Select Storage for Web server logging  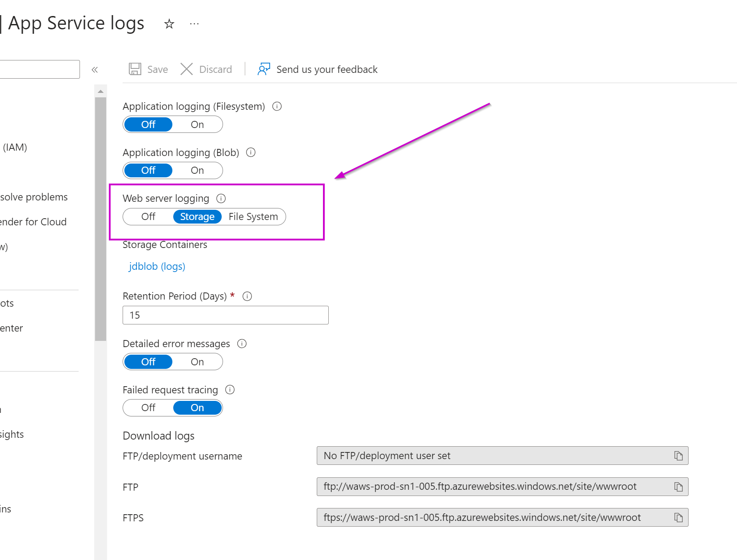197,216
